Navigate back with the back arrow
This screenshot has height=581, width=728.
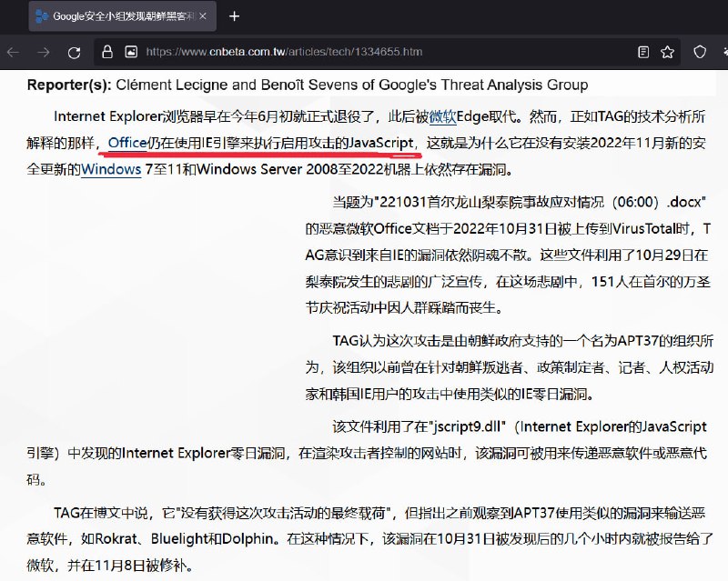coord(13,53)
